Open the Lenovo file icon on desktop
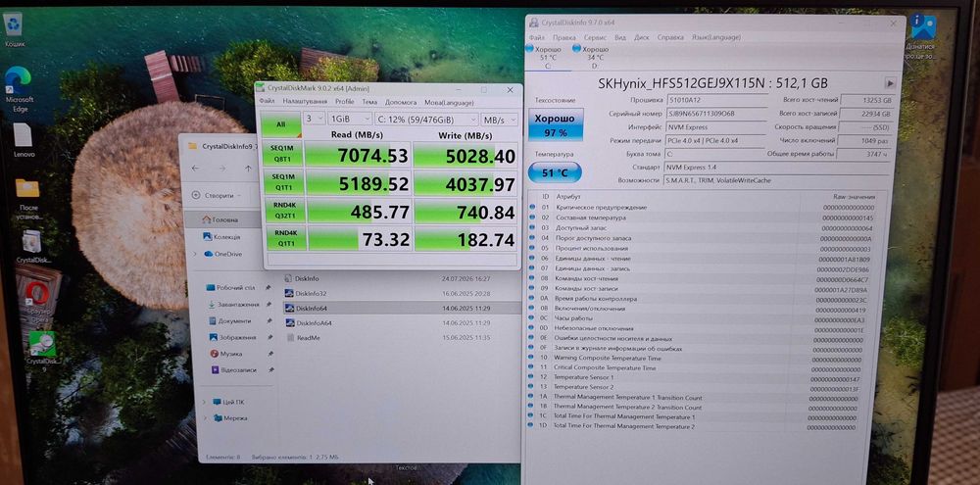 (x=24, y=139)
